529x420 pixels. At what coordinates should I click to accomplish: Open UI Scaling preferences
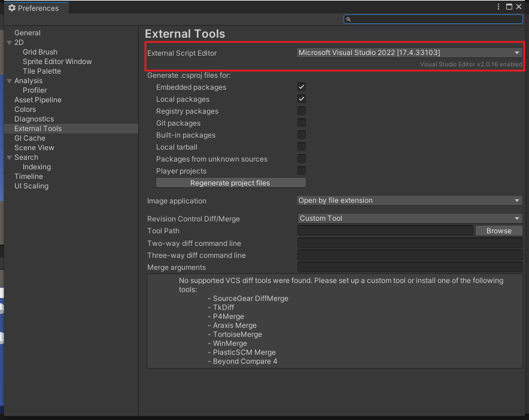coord(31,186)
